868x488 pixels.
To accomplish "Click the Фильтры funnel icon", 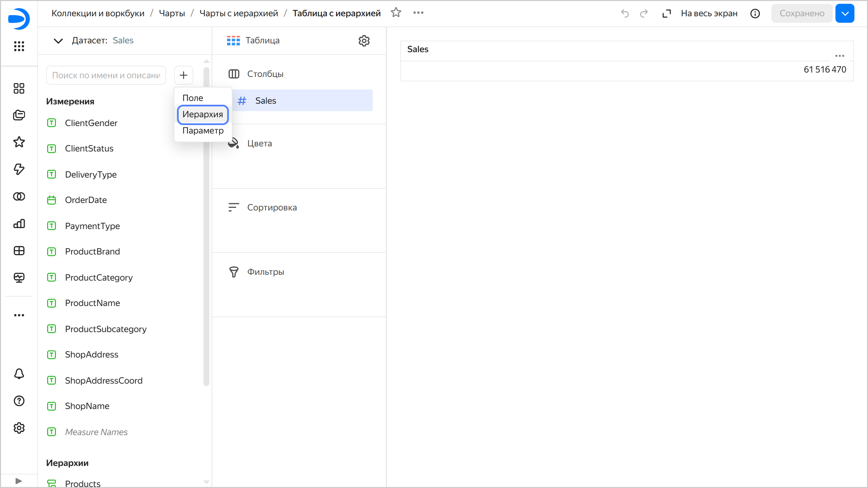I will (x=234, y=271).
